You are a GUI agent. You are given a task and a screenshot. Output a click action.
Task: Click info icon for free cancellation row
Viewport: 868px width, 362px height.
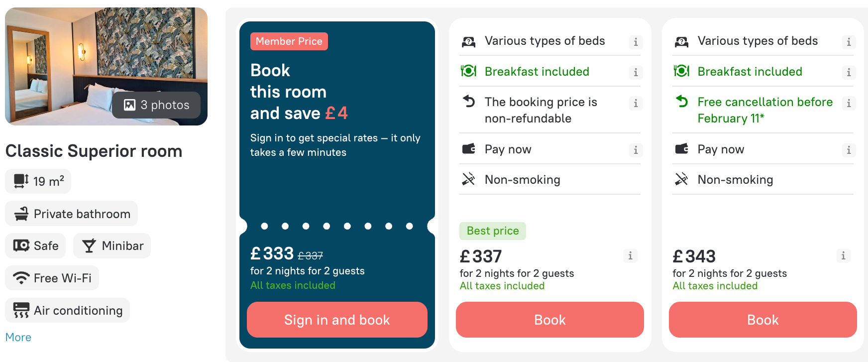849,103
